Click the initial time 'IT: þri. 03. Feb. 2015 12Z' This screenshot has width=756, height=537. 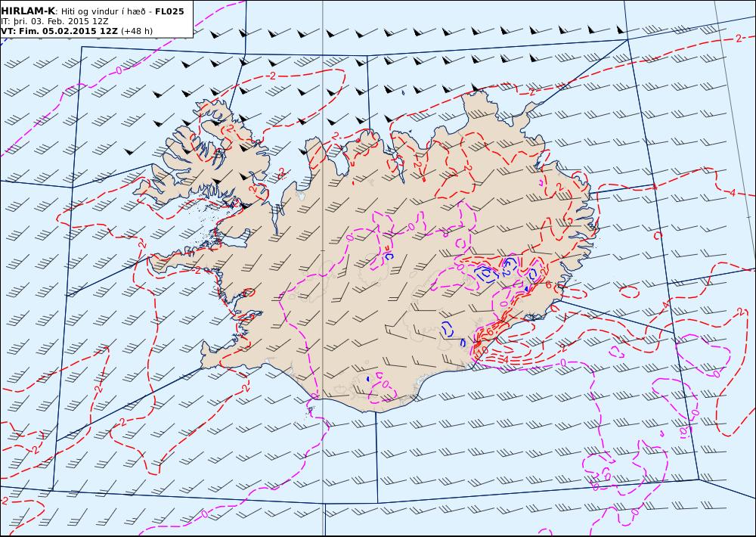[x=54, y=21]
